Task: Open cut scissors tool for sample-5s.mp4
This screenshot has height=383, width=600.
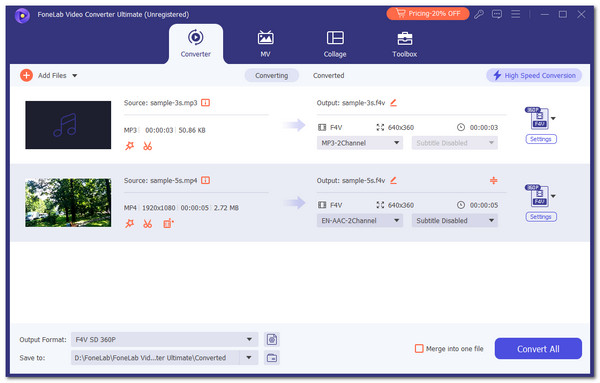Action: pos(148,223)
